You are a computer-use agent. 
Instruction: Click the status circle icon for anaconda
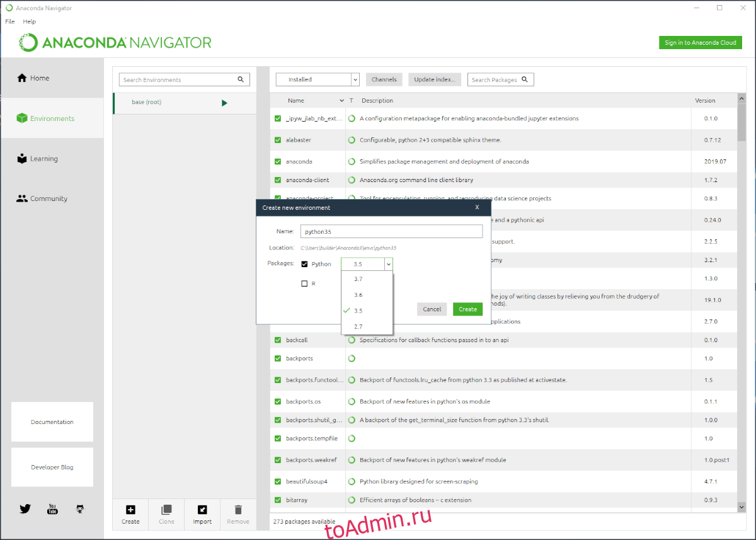[352, 161]
